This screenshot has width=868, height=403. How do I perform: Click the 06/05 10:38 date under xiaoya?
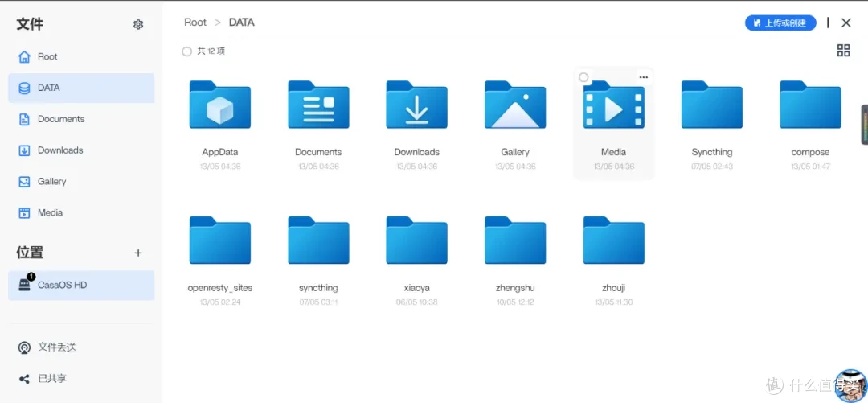click(417, 302)
